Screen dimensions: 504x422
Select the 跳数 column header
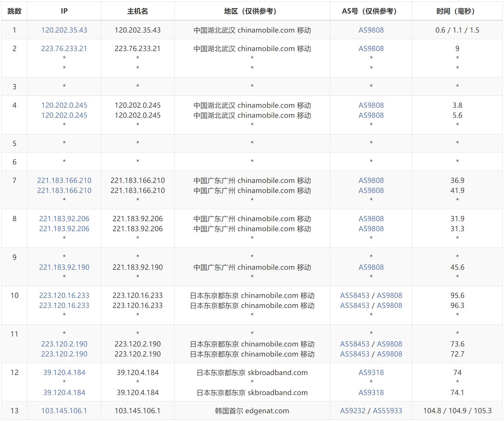[14, 11]
